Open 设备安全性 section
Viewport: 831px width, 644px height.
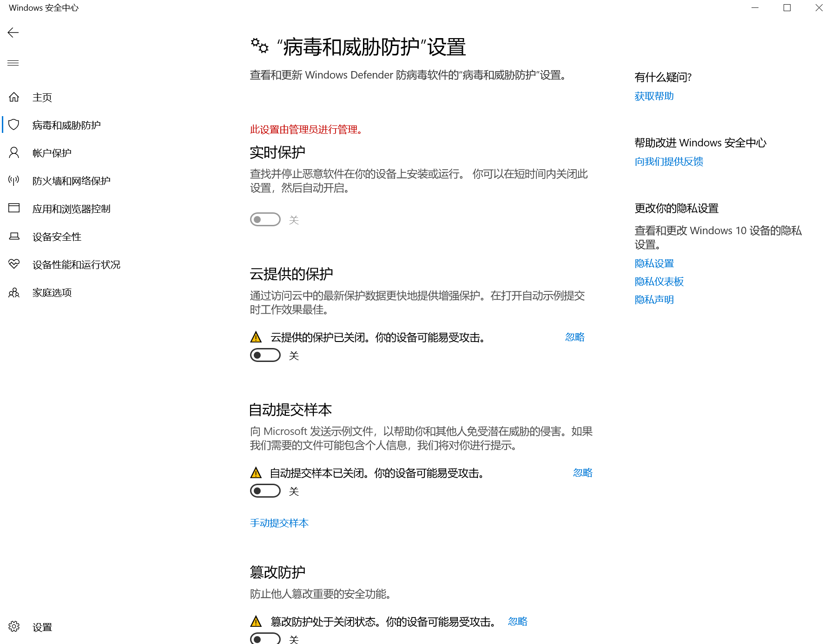click(57, 237)
